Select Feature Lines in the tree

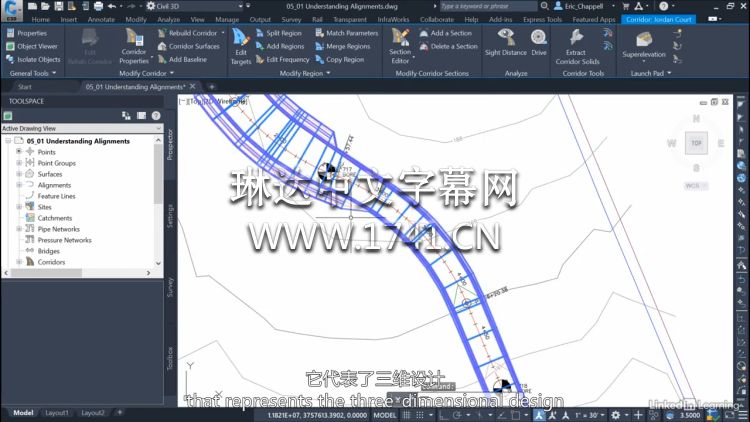[x=56, y=196]
